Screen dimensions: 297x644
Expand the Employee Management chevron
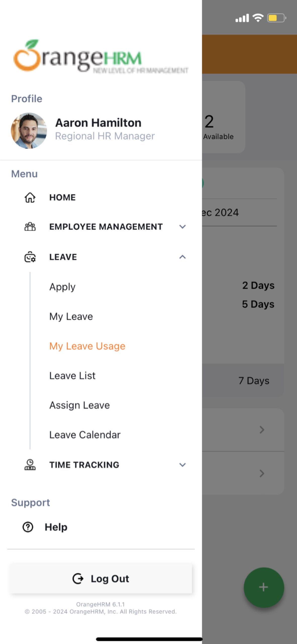(x=182, y=227)
